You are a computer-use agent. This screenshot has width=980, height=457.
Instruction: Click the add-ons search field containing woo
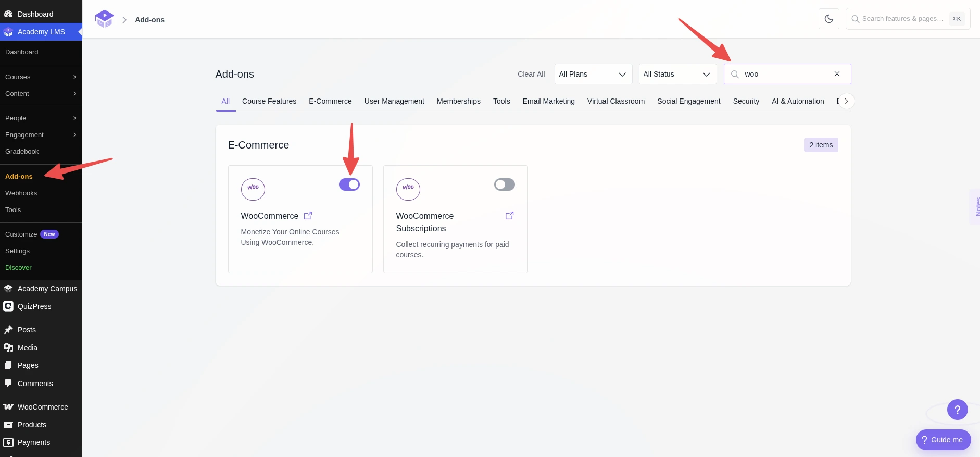tap(787, 74)
